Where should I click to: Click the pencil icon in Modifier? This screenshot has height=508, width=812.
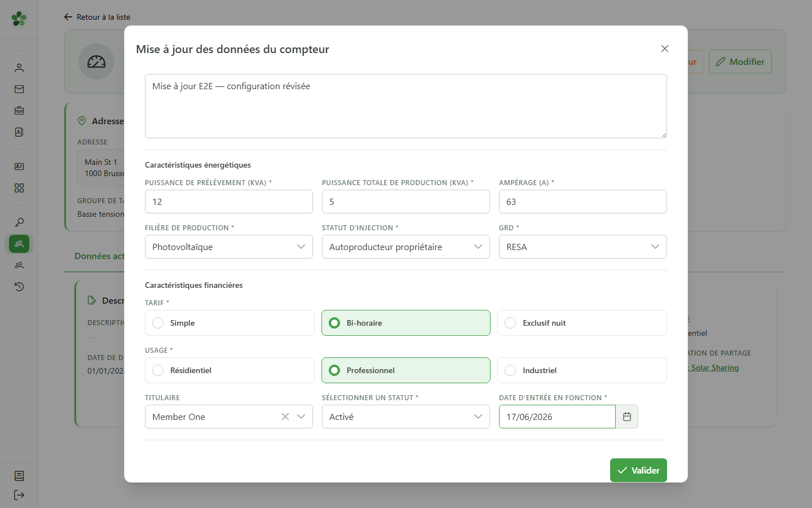[x=721, y=62]
